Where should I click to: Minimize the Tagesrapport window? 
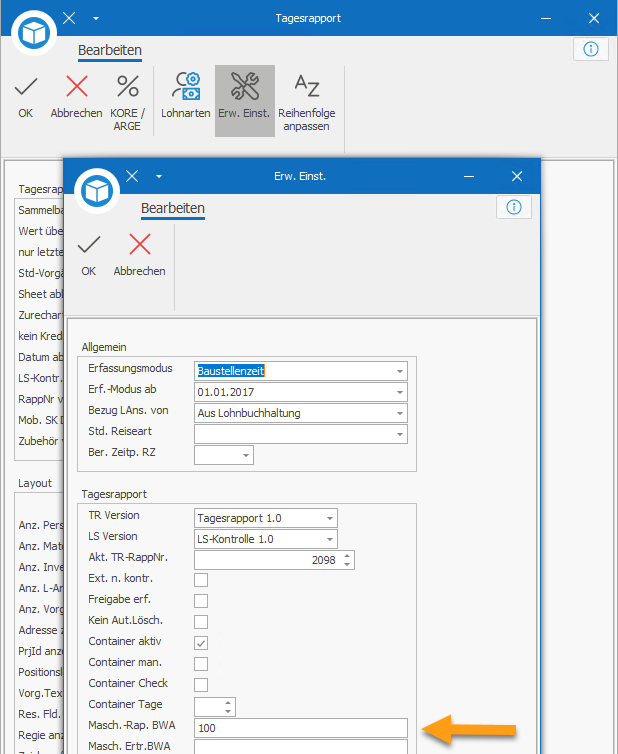(x=546, y=18)
